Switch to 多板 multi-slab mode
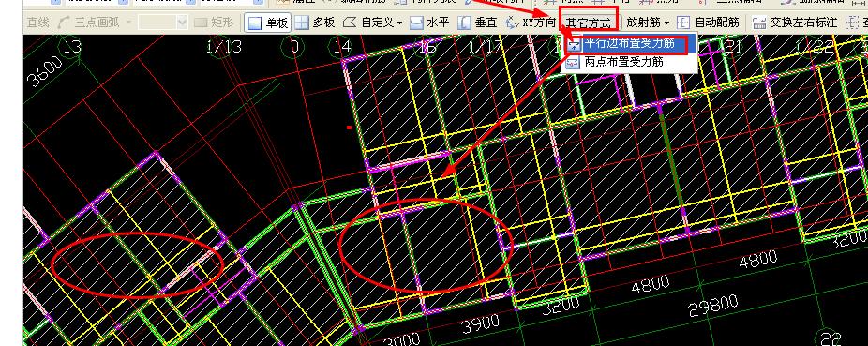The image size is (868, 346). tap(314, 23)
